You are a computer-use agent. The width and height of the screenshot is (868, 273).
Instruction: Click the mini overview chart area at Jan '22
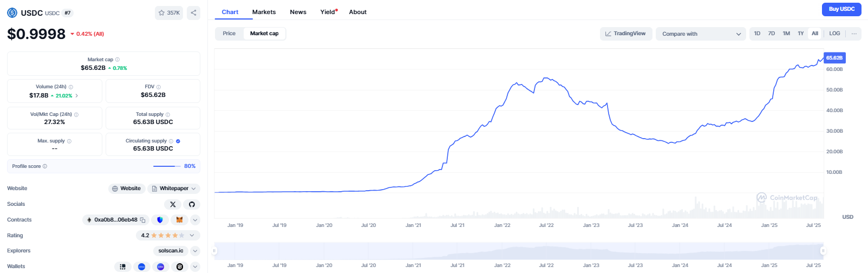pos(502,251)
